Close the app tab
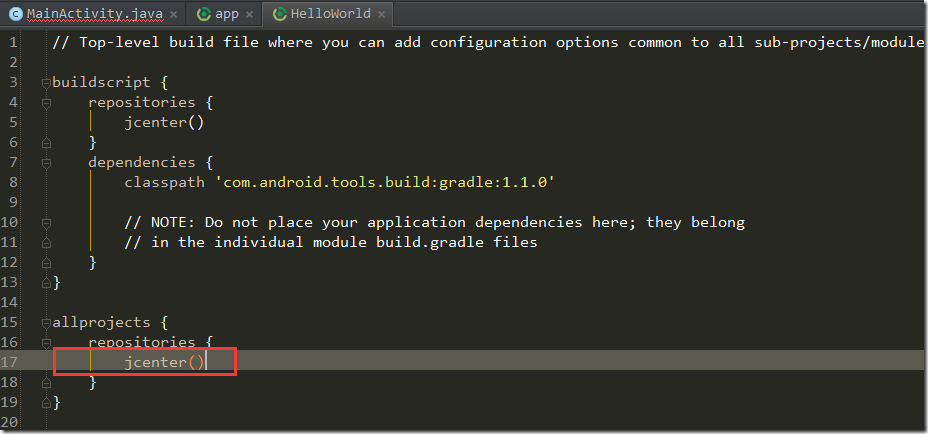The width and height of the screenshot is (928, 434). tap(249, 15)
